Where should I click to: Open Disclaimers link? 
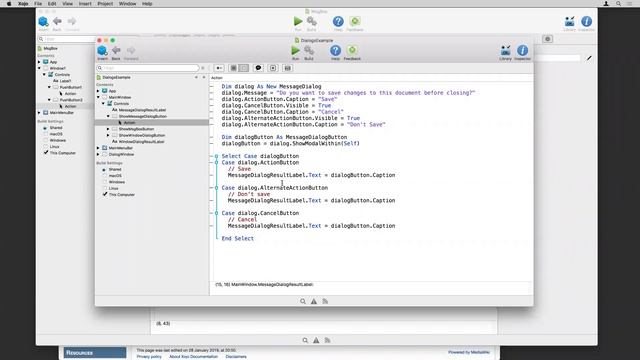236,357
